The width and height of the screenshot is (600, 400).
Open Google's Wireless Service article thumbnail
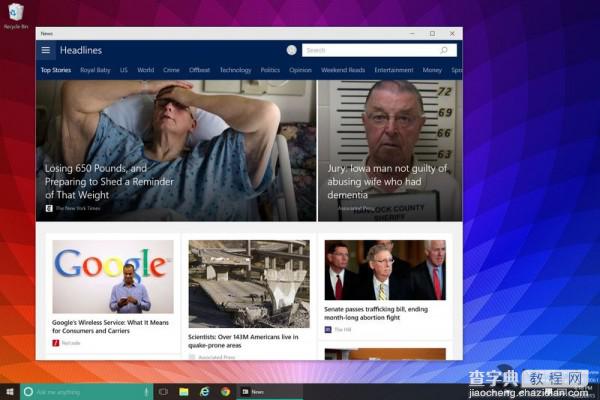113,276
